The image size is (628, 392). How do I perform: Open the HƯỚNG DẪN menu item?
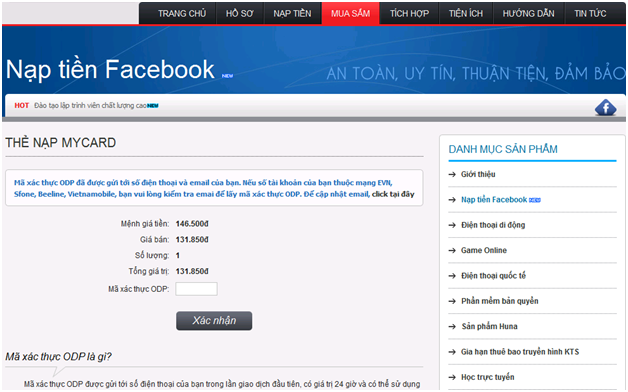click(x=529, y=14)
